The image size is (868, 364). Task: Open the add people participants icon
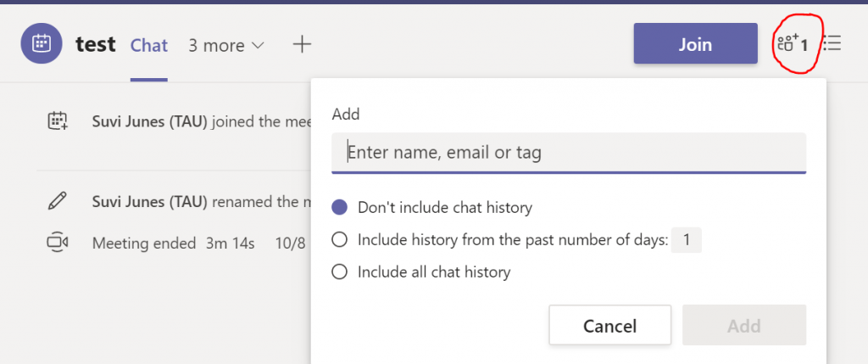tap(792, 43)
